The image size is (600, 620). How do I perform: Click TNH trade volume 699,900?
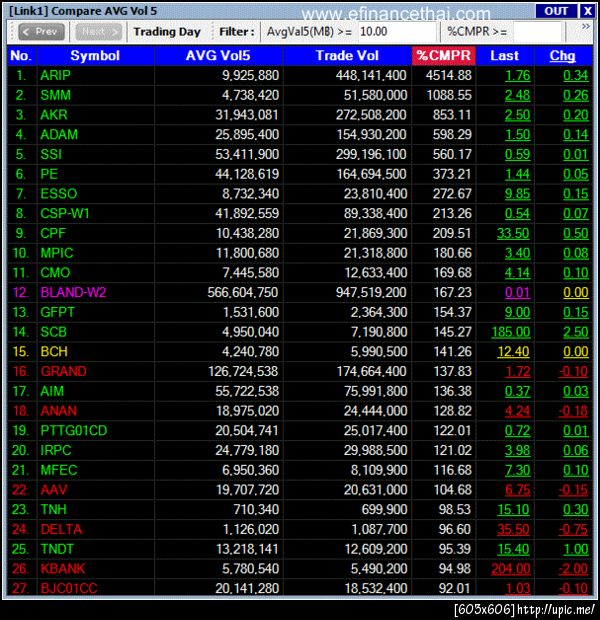(384, 509)
